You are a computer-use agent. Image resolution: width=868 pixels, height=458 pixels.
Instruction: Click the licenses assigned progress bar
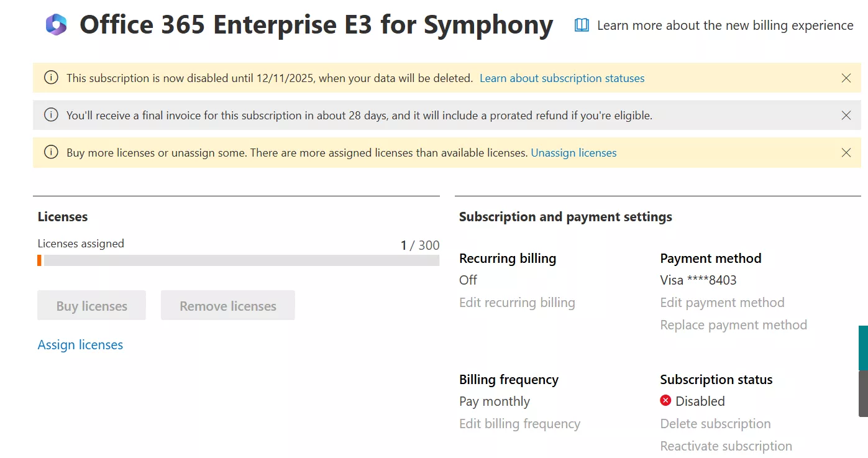coord(239,260)
